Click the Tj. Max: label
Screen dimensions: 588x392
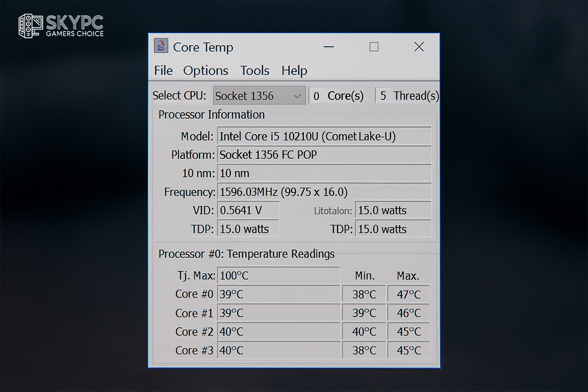[x=196, y=276]
